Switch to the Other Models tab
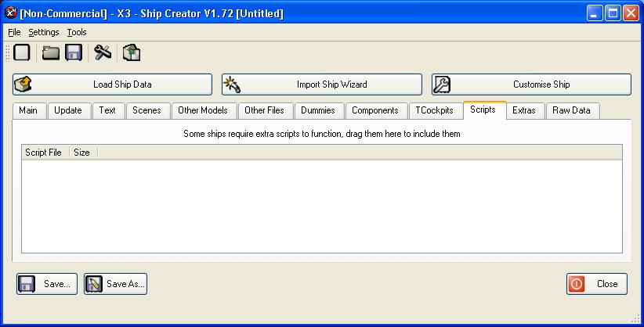Image resolution: width=644 pixels, height=327 pixels. click(203, 111)
